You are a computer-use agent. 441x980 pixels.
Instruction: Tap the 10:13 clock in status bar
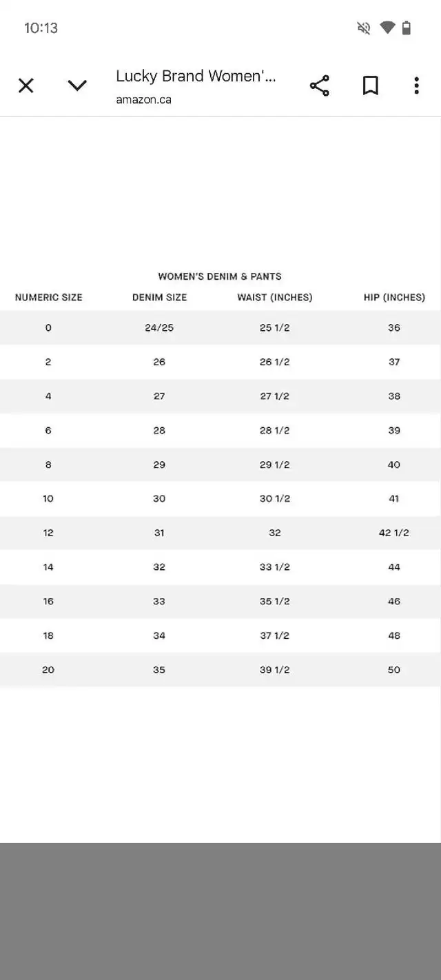pyautogui.click(x=41, y=28)
